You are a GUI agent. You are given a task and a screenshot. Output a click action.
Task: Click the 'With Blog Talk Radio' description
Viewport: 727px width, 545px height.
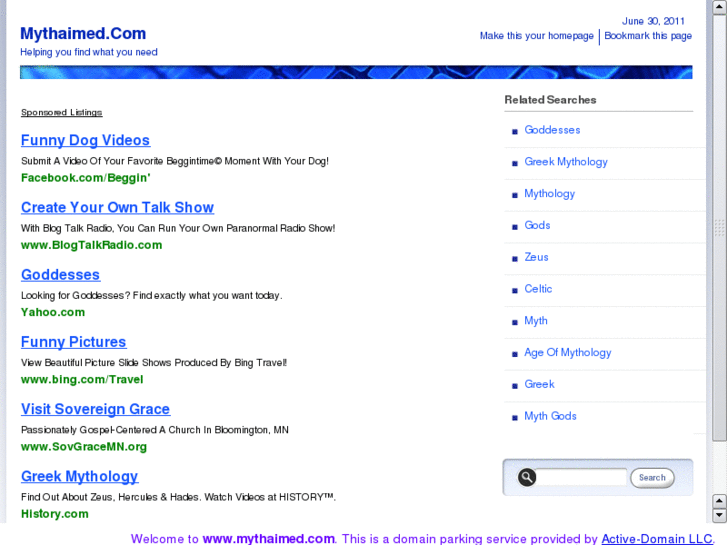(x=178, y=228)
